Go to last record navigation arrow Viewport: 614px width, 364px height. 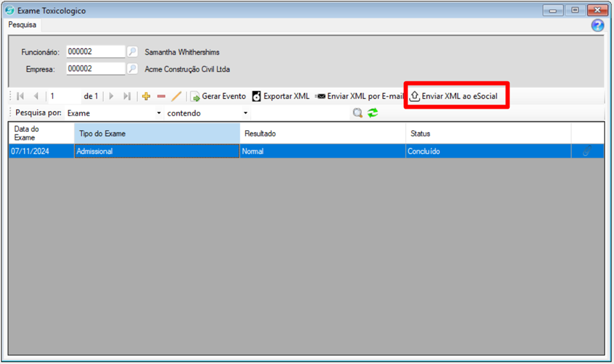point(127,96)
